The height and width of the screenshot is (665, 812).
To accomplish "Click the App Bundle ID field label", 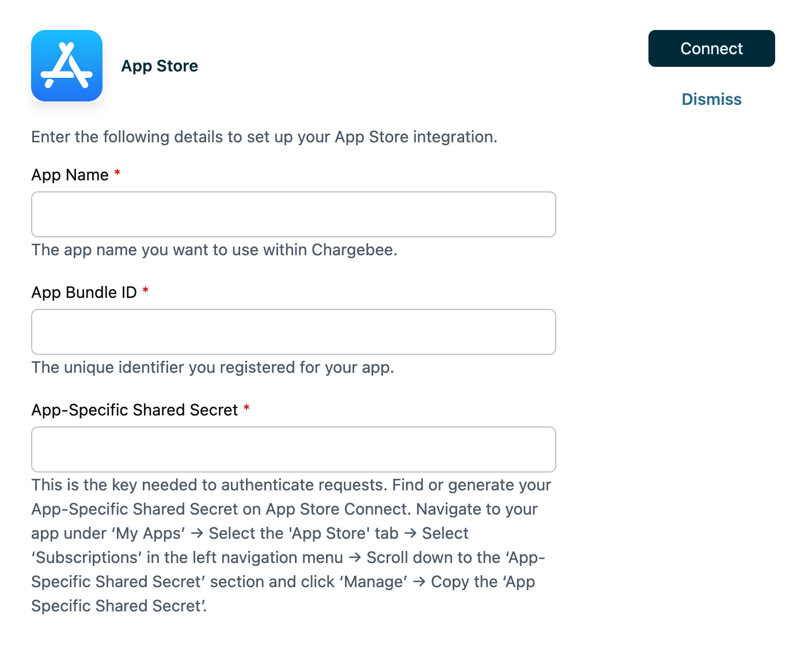I will 84,293.
